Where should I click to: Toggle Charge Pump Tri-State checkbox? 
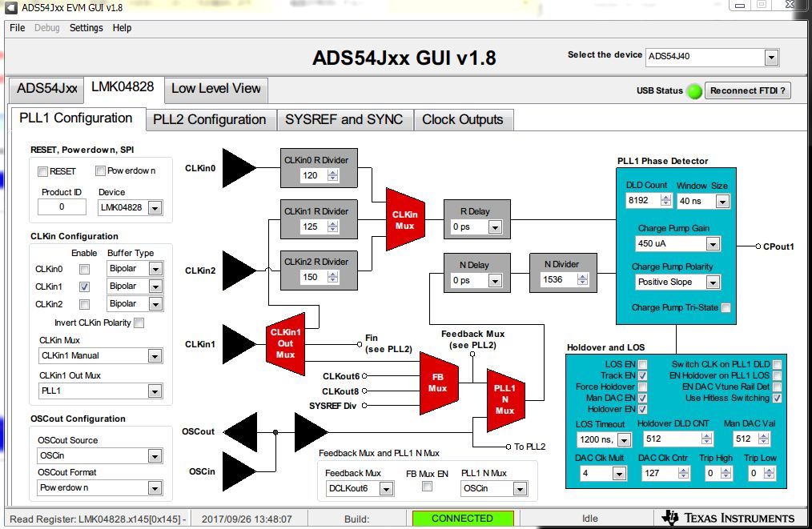(726, 307)
